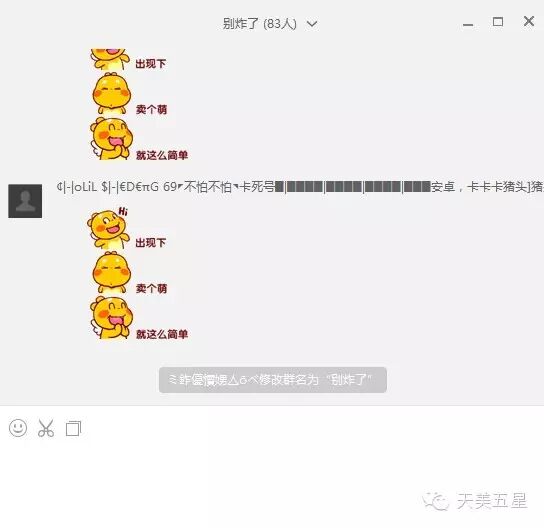Click the 卖个萌 sticker in the earlier message
The height and width of the screenshot is (528, 544).
coord(130,94)
